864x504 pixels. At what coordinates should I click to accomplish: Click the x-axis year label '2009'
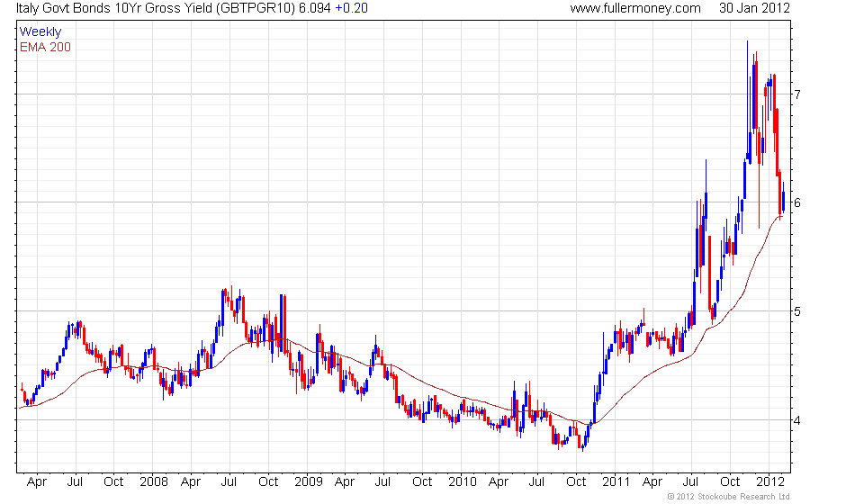308,481
